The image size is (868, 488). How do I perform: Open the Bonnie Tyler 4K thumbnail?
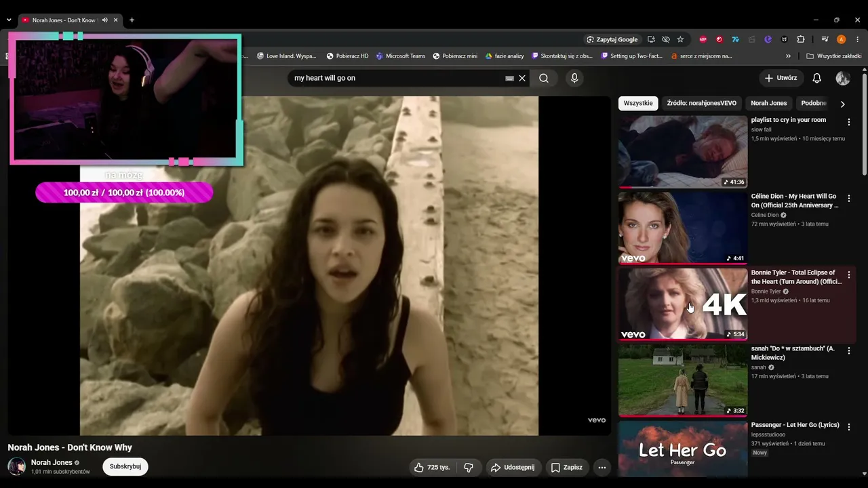(x=683, y=304)
